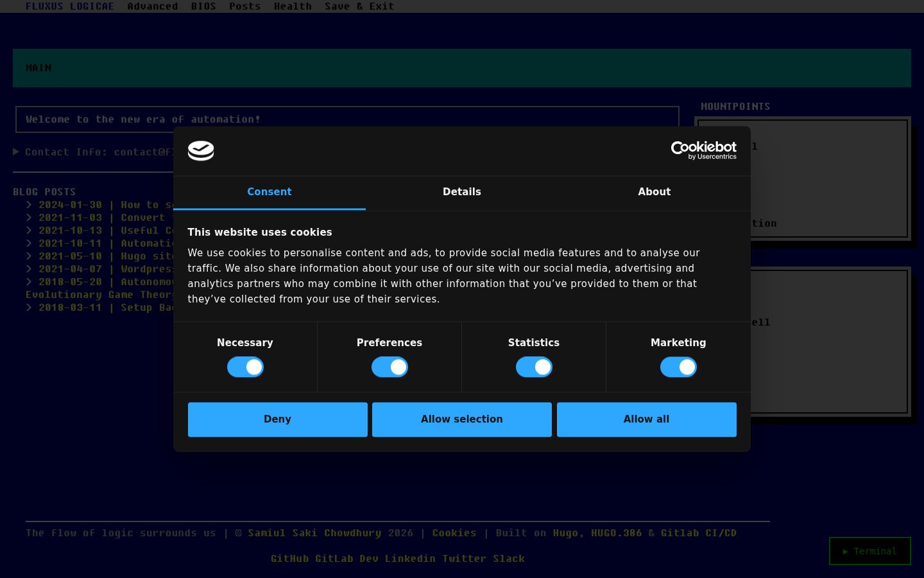Click the 'This website uses cookies' heading
Viewport: 924px width, 578px height.
260,232
